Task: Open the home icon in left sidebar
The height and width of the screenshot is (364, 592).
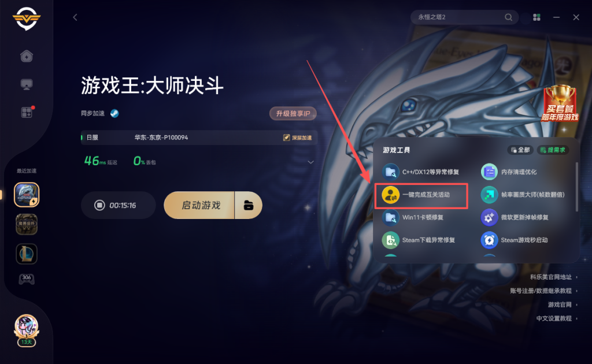Action: [27, 56]
